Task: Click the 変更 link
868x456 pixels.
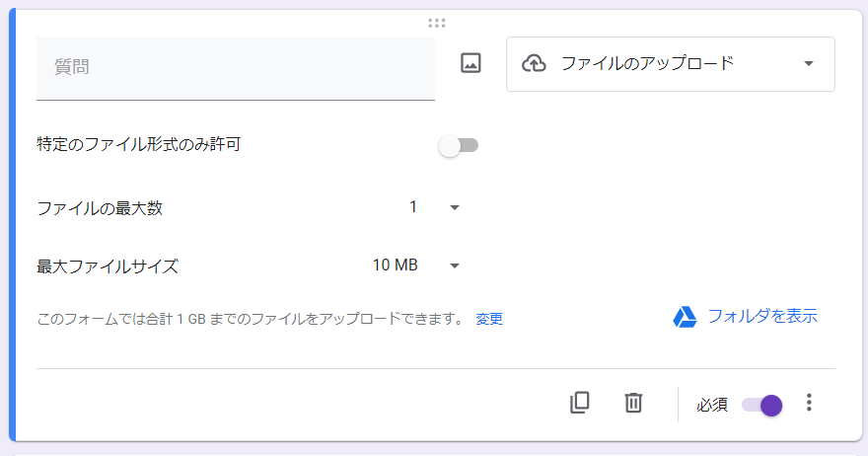Action: [x=489, y=319]
